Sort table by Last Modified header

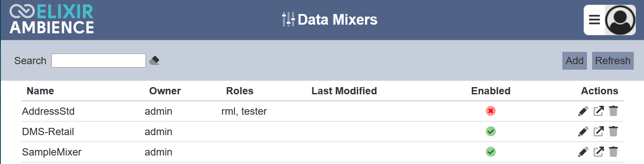click(344, 91)
